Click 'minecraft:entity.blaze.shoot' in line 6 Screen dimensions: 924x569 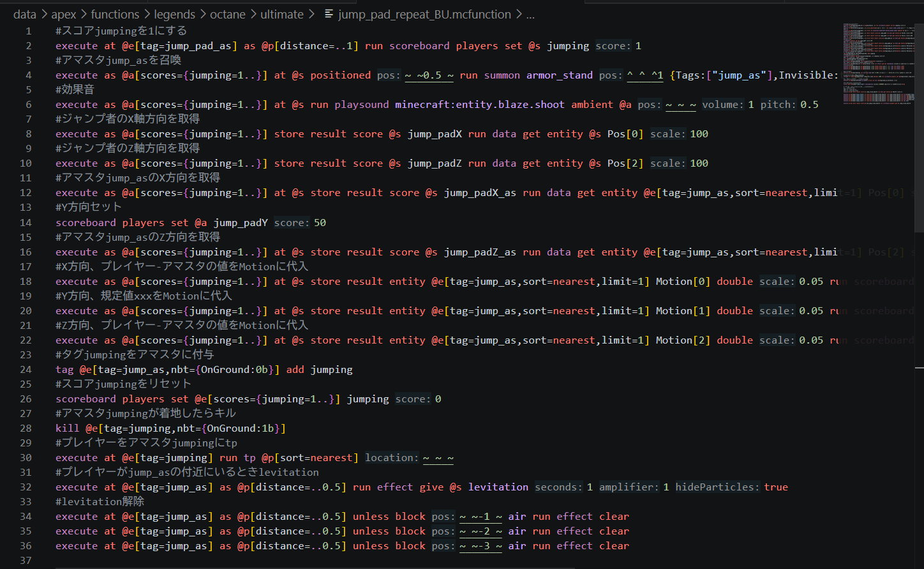(x=480, y=105)
